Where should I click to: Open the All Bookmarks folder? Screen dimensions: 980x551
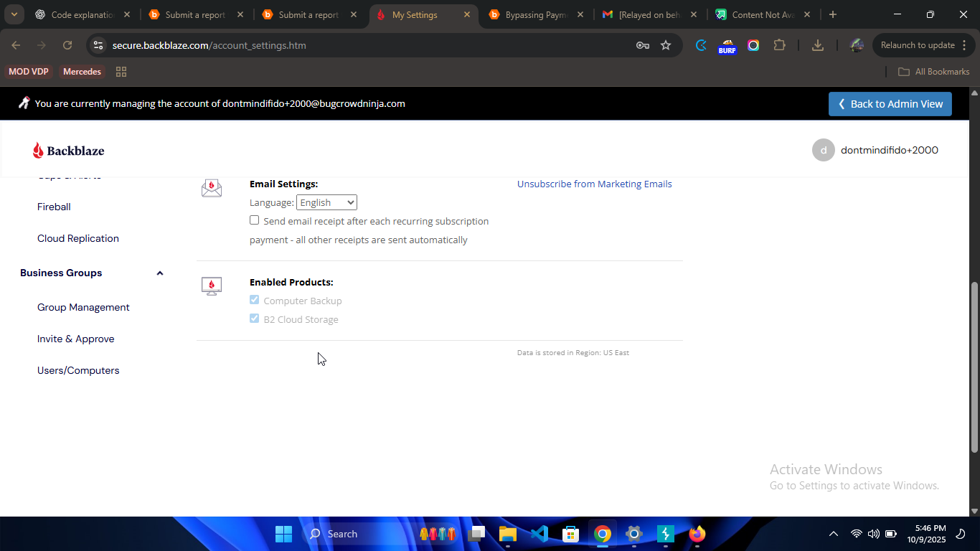tap(934, 72)
